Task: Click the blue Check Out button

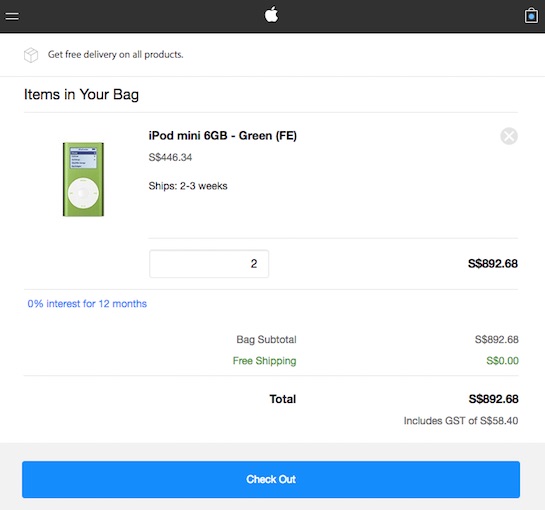Action: tap(271, 479)
